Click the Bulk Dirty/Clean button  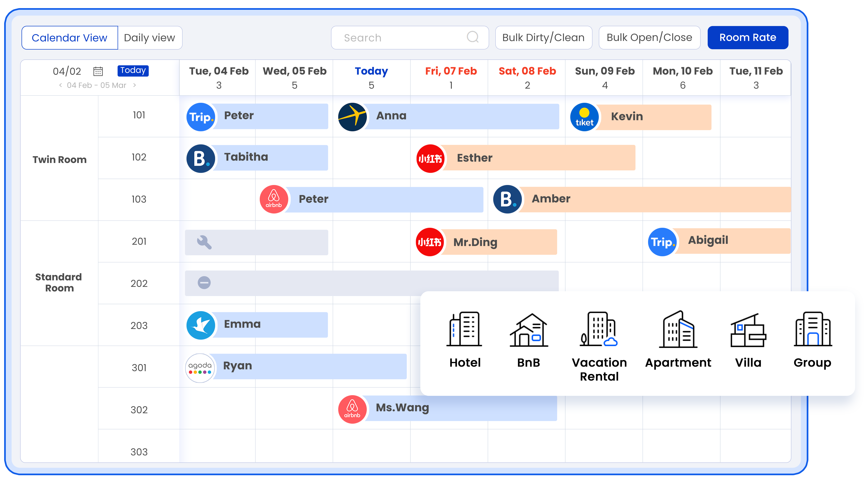[544, 37]
